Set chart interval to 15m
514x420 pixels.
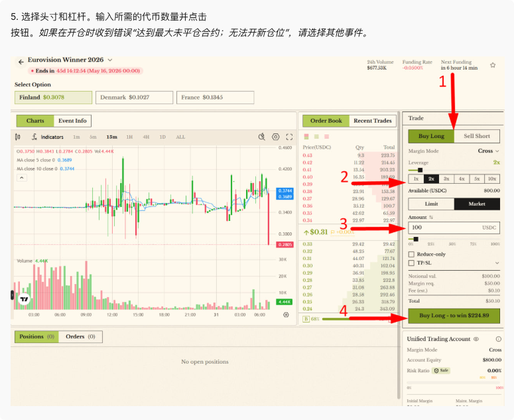pyautogui.click(x=112, y=137)
